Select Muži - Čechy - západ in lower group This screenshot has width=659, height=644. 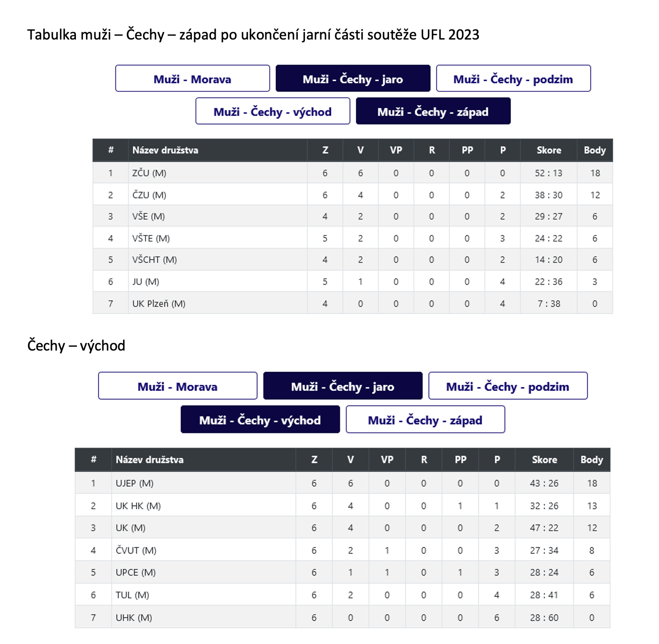pyautogui.click(x=425, y=420)
